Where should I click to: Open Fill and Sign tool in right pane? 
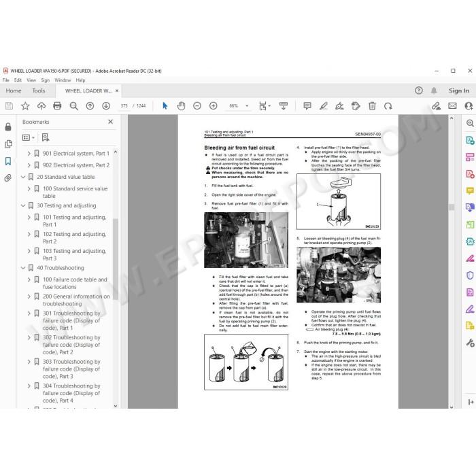pyautogui.click(x=470, y=309)
